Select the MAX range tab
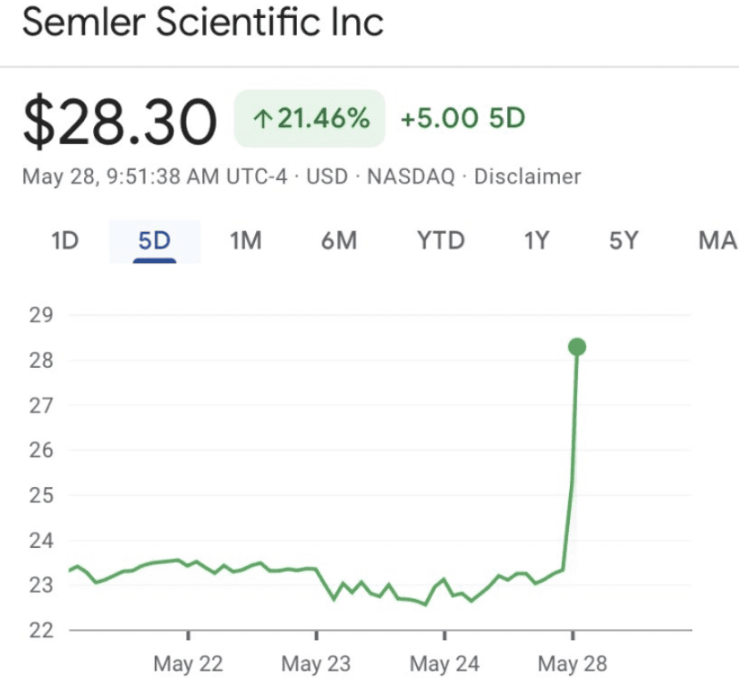The image size is (739, 700). [718, 241]
